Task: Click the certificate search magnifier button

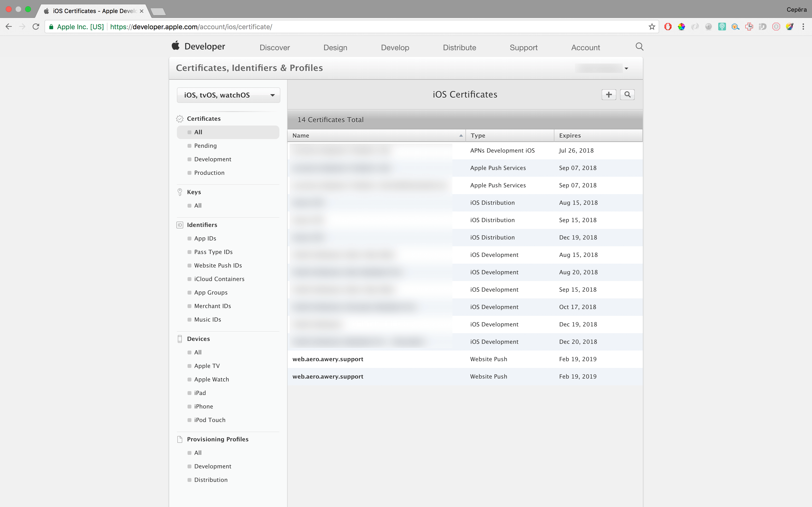Action: tap(627, 95)
